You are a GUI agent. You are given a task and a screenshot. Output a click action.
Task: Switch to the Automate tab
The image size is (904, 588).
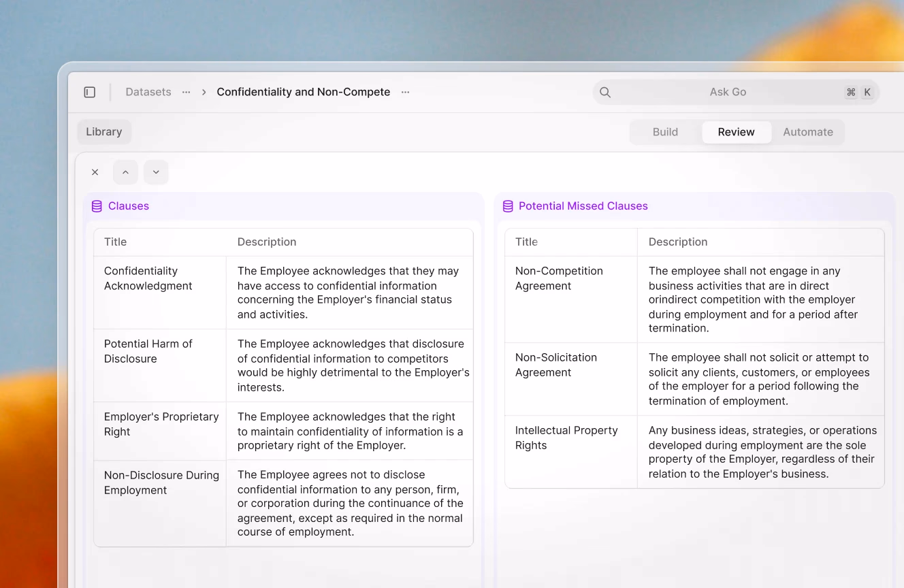pyautogui.click(x=808, y=132)
